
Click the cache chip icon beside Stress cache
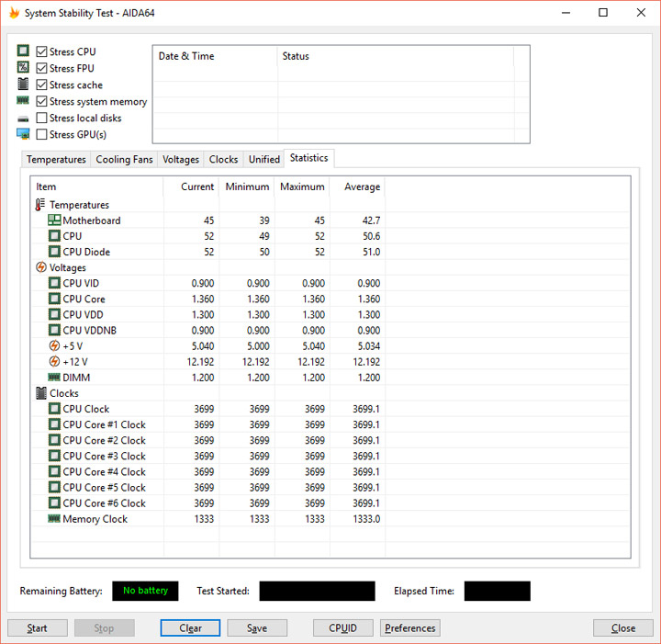click(x=23, y=84)
